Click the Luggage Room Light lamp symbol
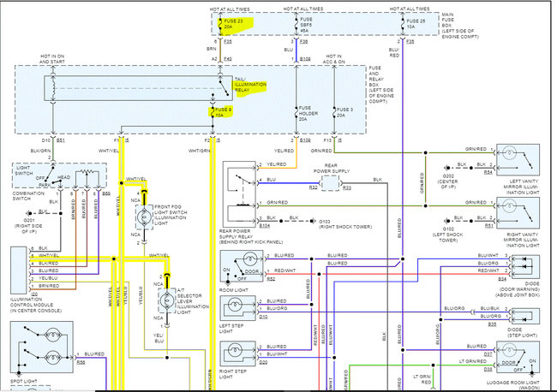 509,351
